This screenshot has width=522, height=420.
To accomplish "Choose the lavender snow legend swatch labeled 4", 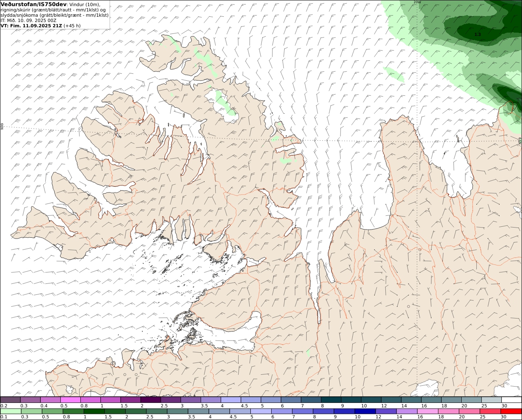I will pos(231,400).
